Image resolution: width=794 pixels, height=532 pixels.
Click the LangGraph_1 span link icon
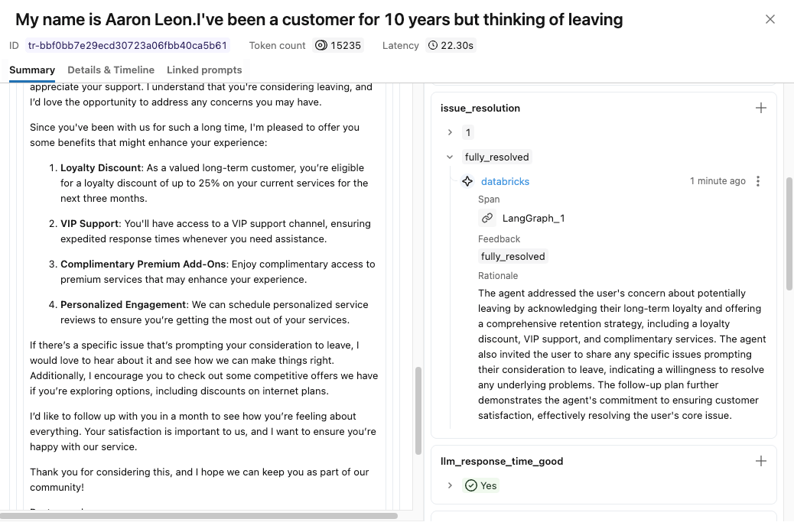[x=487, y=219]
